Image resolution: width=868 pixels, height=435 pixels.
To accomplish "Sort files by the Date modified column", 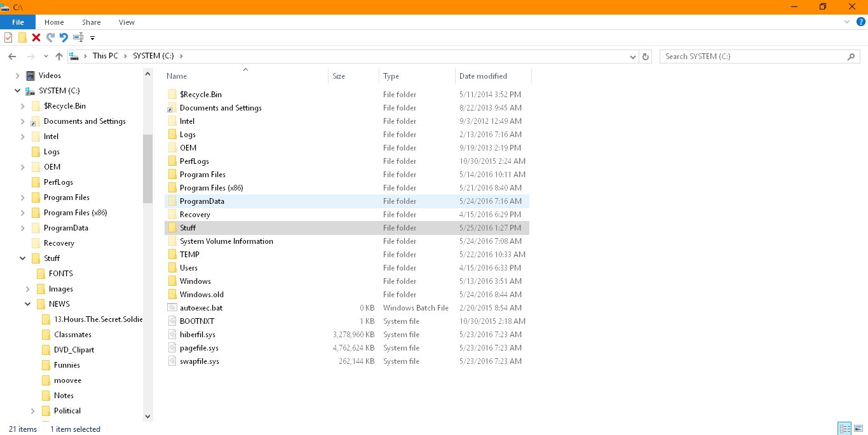I will pos(483,76).
